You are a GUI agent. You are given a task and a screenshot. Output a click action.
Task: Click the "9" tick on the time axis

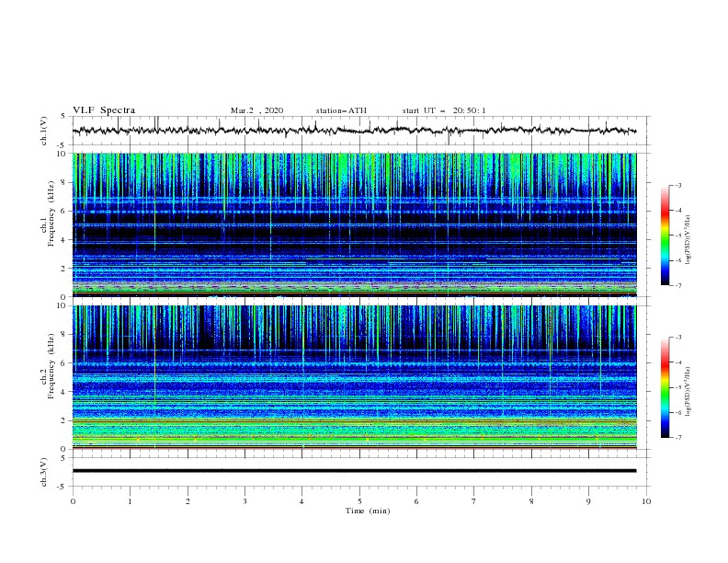588,501
